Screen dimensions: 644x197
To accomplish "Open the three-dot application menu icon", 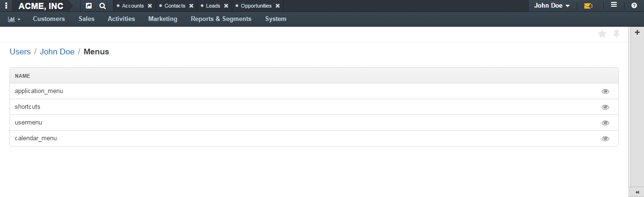I will click(x=6, y=6).
